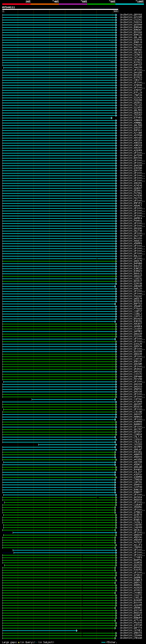Select the UniRef100_A7QKU6 label
Viewport: 146px width, 644px height.
131,85
